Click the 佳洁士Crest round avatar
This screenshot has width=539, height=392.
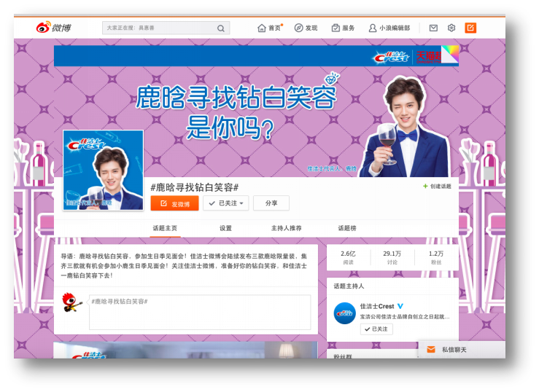pyautogui.click(x=344, y=313)
